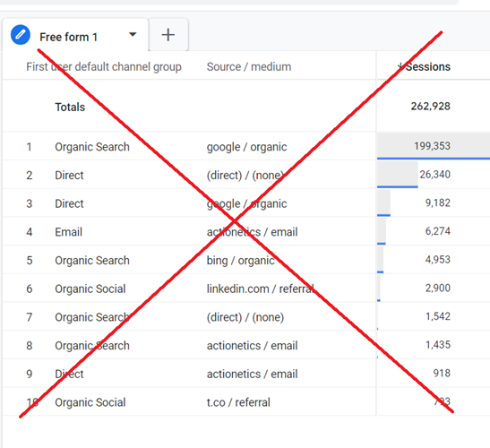Click total sessions value 262,928
490x448 pixels.
coord(430,107)
